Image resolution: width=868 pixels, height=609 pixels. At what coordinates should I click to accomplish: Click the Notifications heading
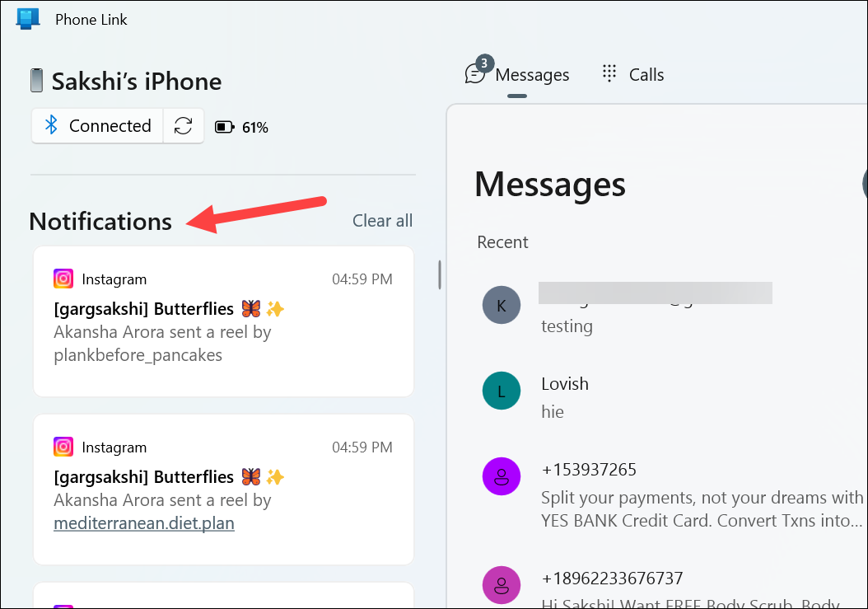click(100, 221)
